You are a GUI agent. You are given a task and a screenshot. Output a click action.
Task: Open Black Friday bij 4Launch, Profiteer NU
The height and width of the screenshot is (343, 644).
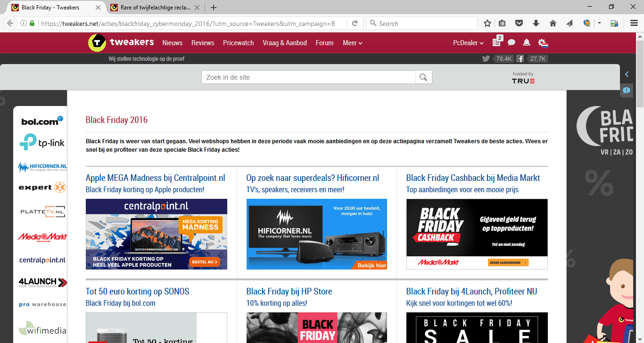471,292
